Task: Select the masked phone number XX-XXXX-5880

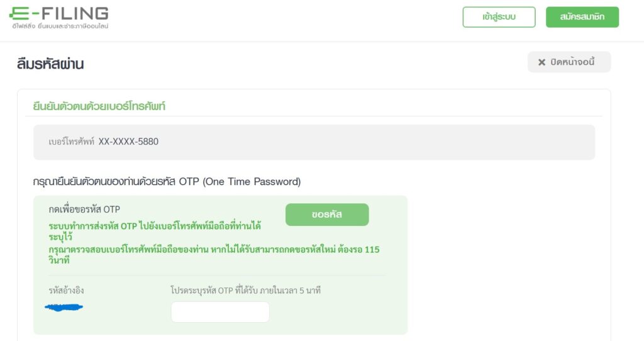Action: pyautogui.click(x=128, y=142)
